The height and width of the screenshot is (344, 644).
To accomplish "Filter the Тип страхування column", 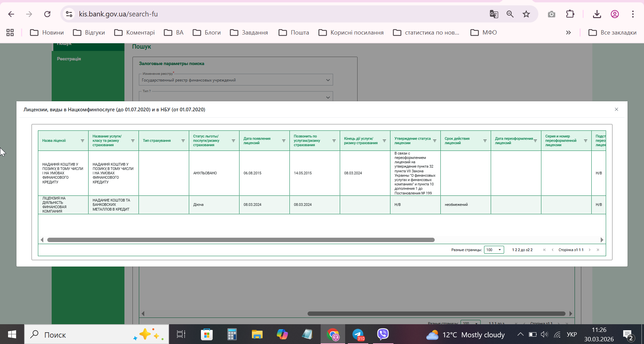I will point(183,141).
